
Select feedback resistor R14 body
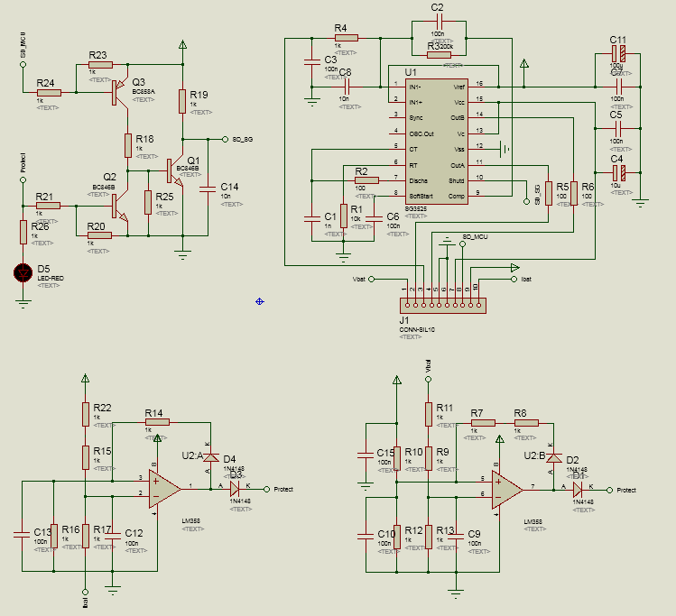[x=157, y=422]
